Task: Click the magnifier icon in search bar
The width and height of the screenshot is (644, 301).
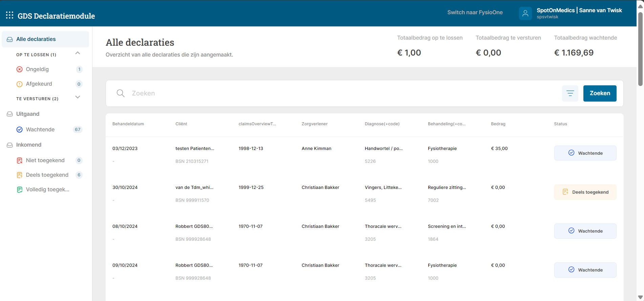Action: [x=121, y=93]
